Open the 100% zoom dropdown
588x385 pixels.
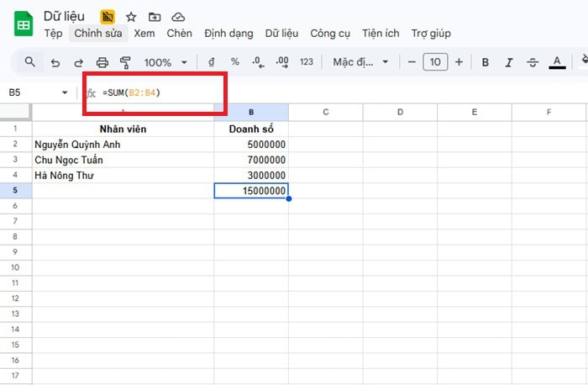[x=164, y=62]
